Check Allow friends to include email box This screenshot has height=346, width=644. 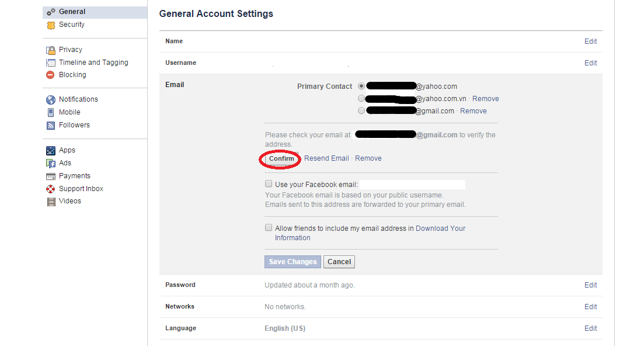(269, 227)
